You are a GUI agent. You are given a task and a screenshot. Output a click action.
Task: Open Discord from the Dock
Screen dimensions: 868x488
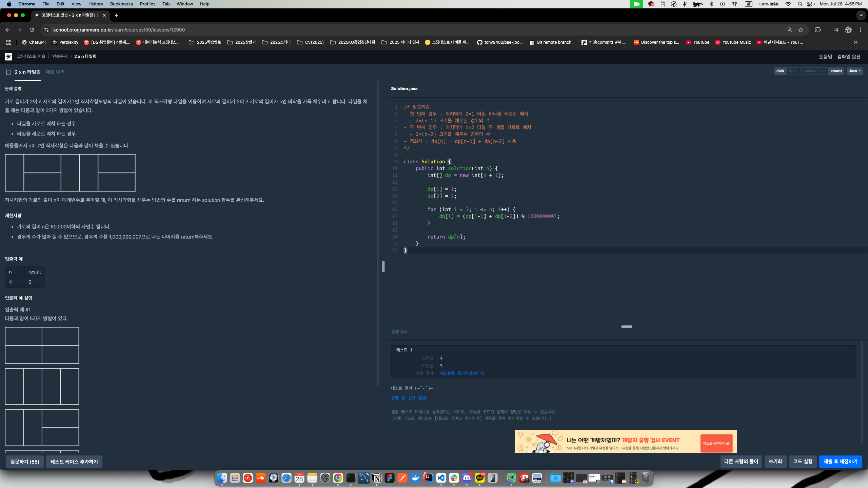tap(467, 478)
